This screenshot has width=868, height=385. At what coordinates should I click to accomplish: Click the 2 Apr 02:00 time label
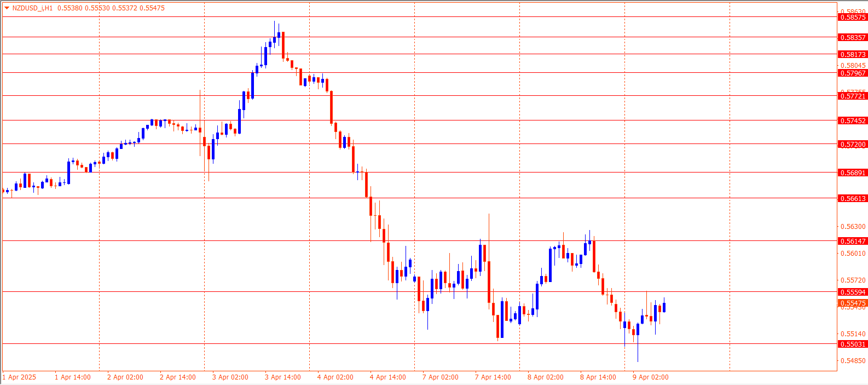[x=125, y=377]
